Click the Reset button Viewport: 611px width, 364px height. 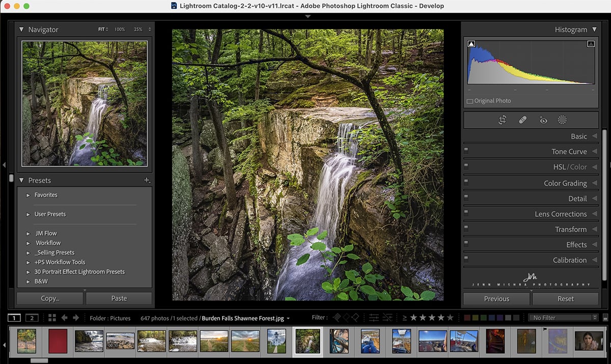(565, 299)
